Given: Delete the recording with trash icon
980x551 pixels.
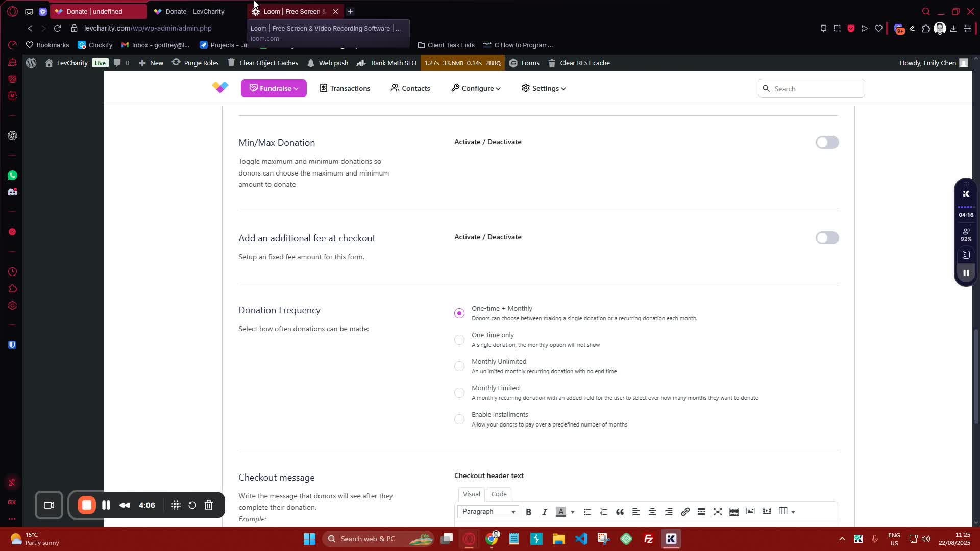Looking at the screenshot, I should (209, 505).
